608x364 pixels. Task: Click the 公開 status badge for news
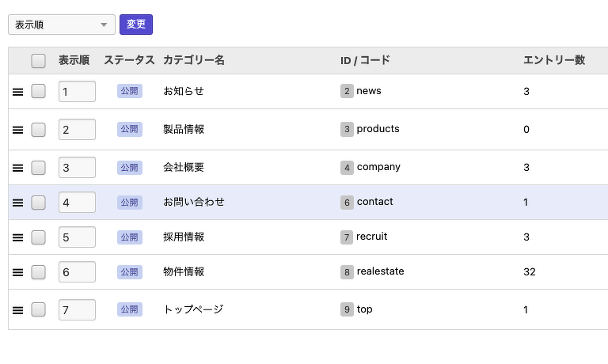click(x=130, y=91)
